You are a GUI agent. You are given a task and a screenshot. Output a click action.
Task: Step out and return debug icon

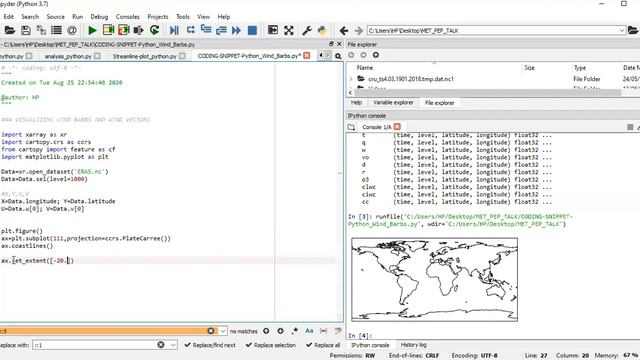(221, 30)
